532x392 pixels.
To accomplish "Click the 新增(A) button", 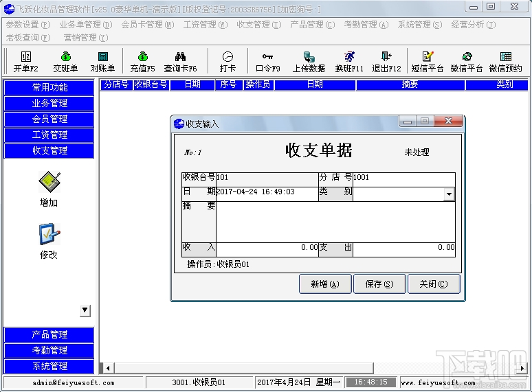I will [x=325, y=284].
